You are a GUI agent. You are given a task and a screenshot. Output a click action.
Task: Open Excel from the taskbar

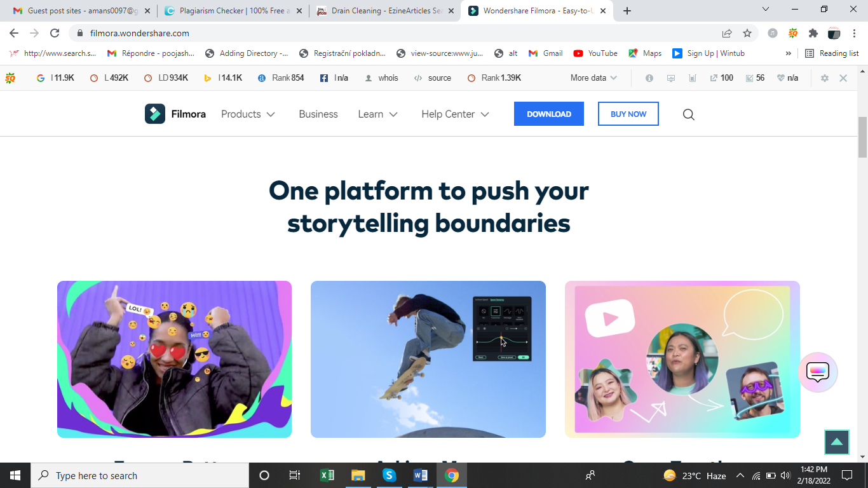(327, 475)
